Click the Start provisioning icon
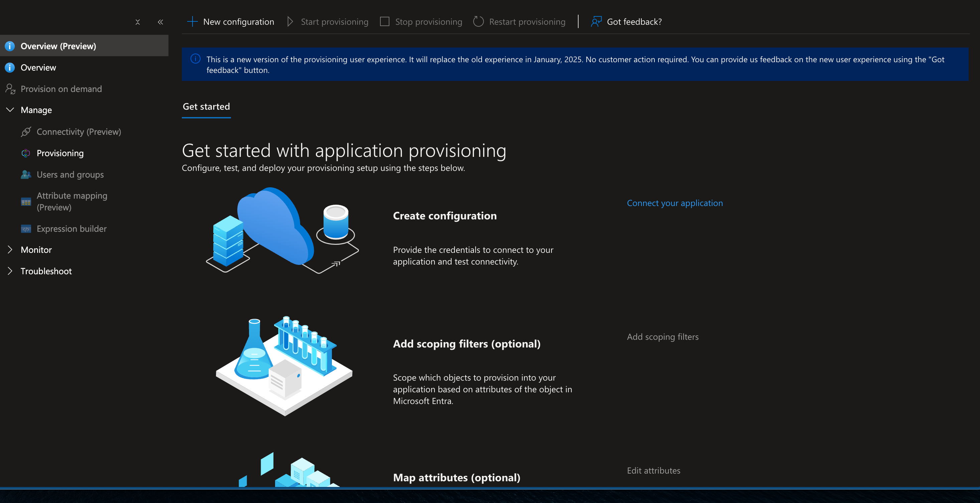 coord(290,22)
